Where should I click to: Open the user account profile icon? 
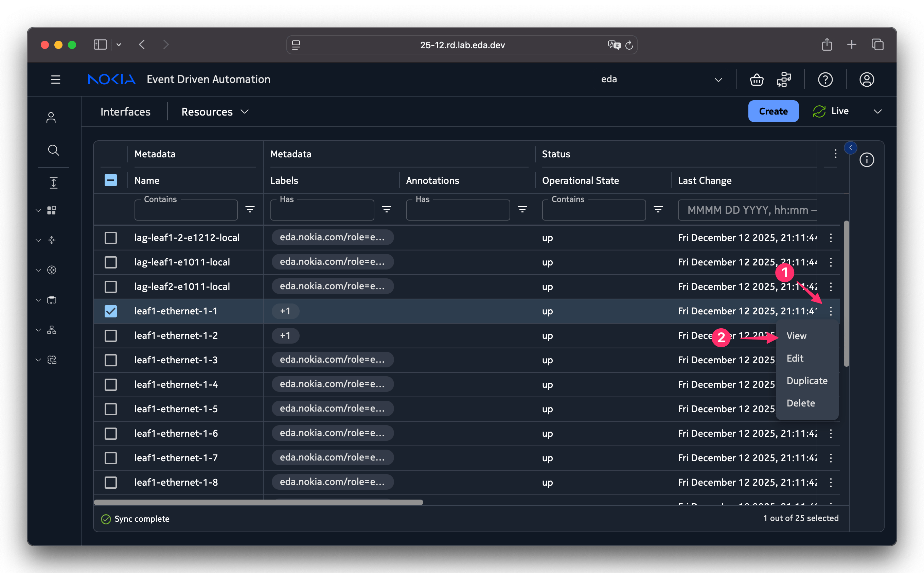pos(867,80)
